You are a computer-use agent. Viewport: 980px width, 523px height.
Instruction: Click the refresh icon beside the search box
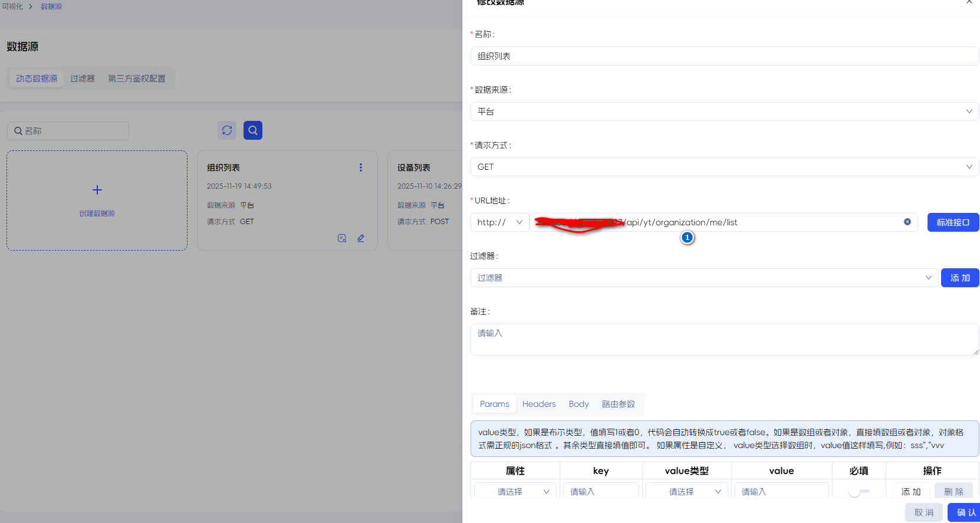(x=227, y=130)
